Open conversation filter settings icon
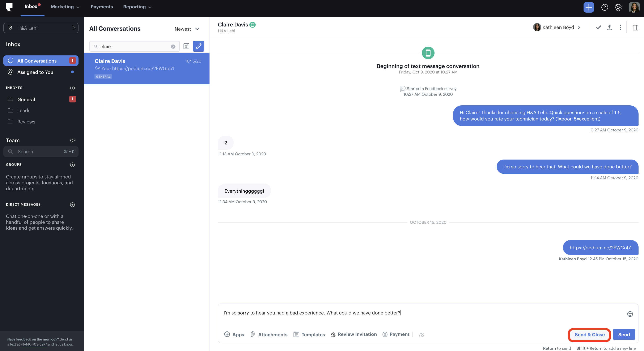 [186, 46]
